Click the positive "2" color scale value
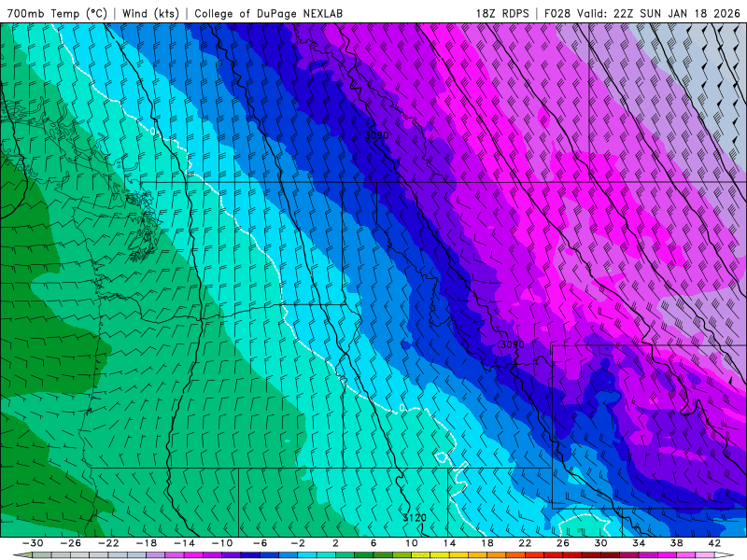This screenshot has height=560, width=747. pyautogui.click(x=335, y=543)
